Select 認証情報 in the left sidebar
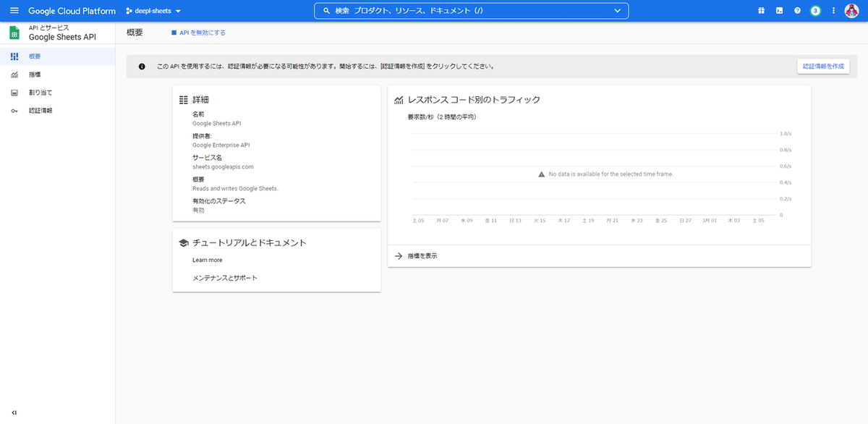 [58, 111]
